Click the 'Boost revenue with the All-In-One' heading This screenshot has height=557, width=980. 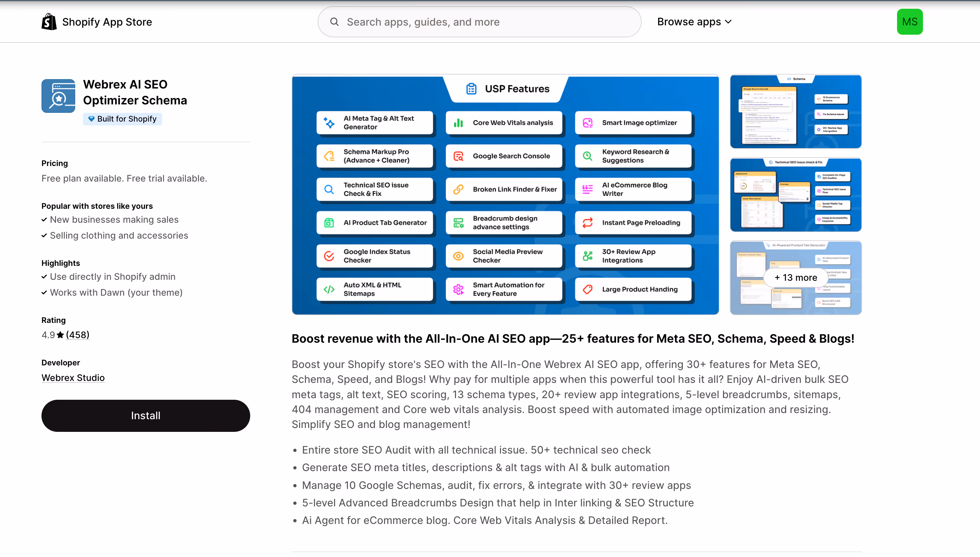573,339
